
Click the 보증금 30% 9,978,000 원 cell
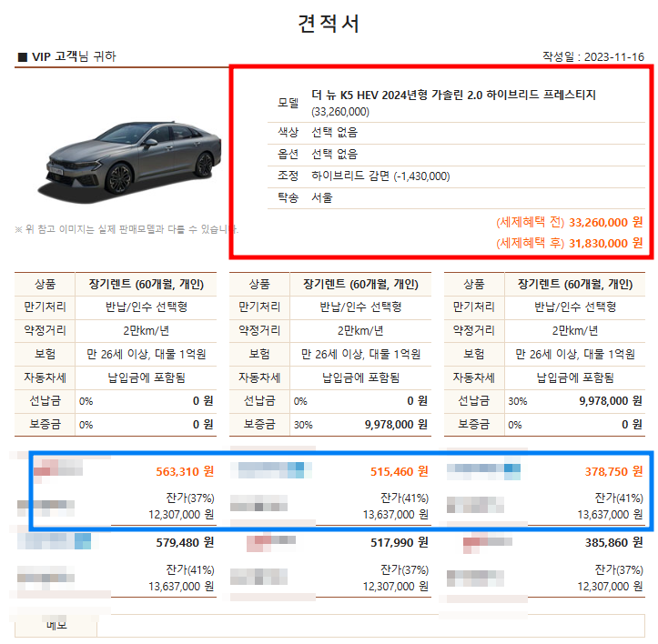360,425
